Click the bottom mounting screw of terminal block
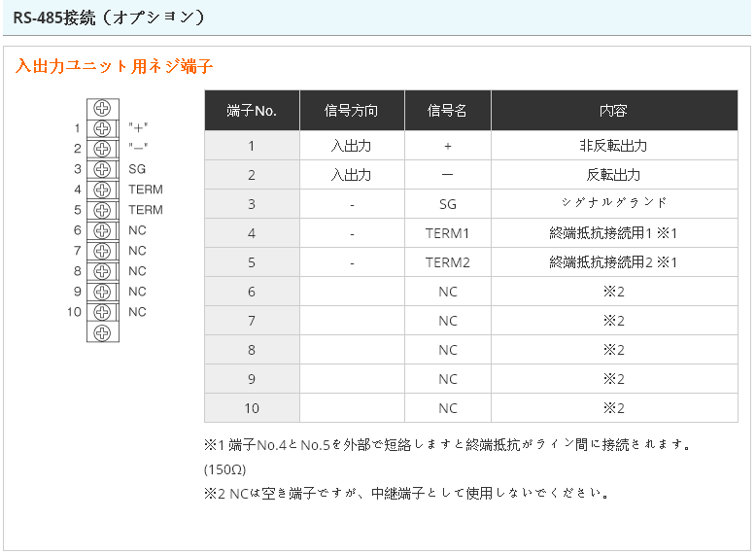 pyautogui.click(x=102, y=332)
